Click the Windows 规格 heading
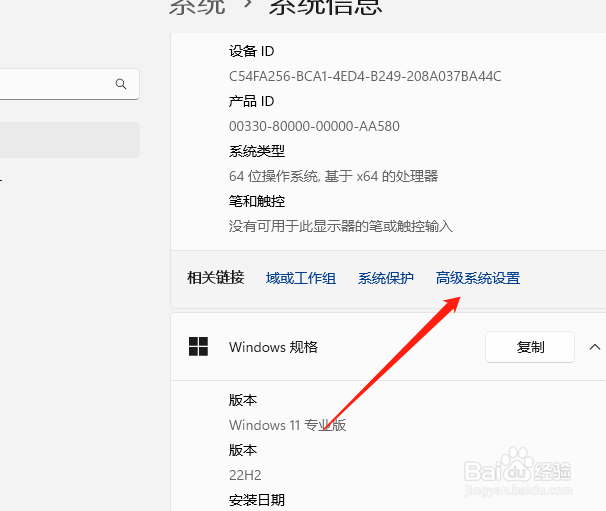606x511 pixels. [273, 347]
